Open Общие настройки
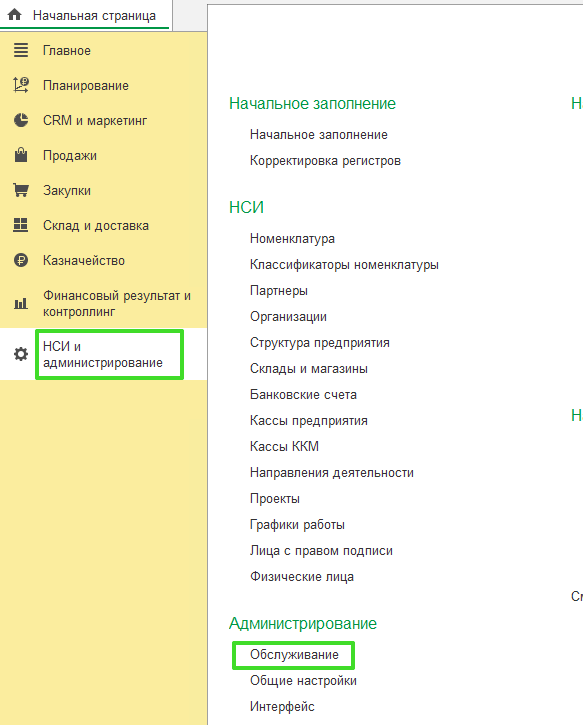 [303, 681]
